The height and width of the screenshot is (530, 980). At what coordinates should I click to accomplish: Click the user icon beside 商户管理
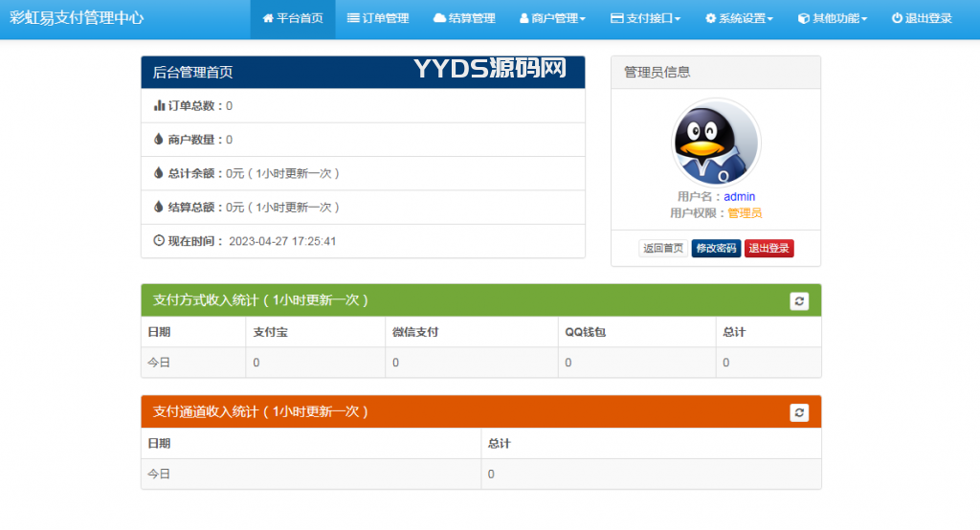pos(523,18)
